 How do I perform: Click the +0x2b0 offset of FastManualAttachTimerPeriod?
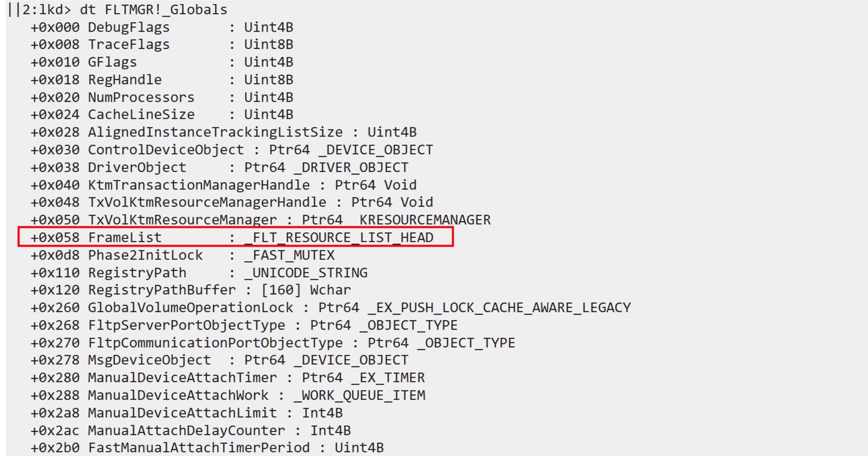[55, 448]
